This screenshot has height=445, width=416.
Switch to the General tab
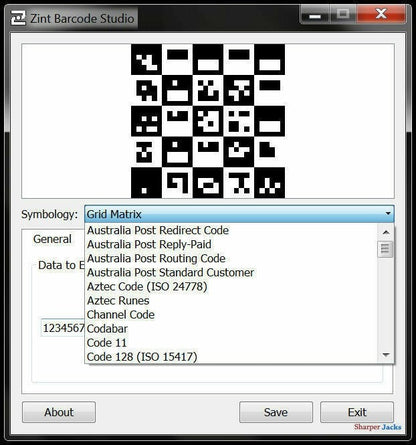(x=52, y=239)
